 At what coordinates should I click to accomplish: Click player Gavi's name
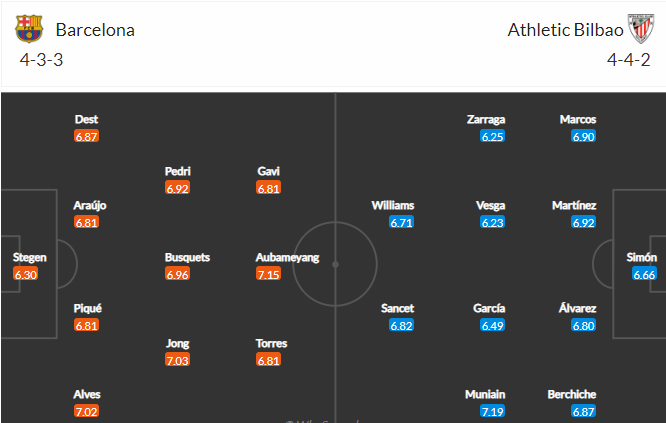tap(269, 171)
